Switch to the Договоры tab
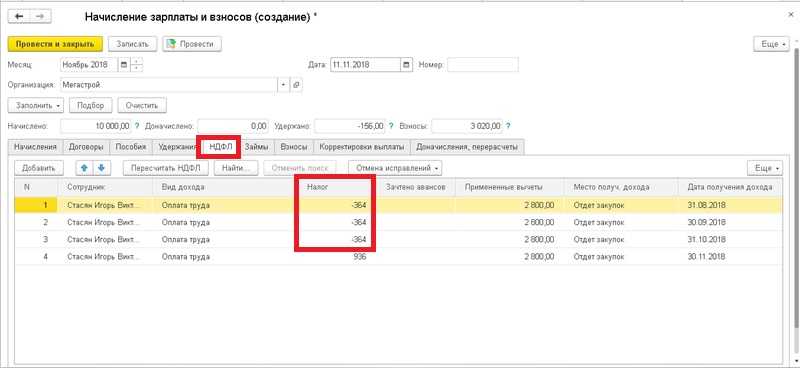 (86, 147)
